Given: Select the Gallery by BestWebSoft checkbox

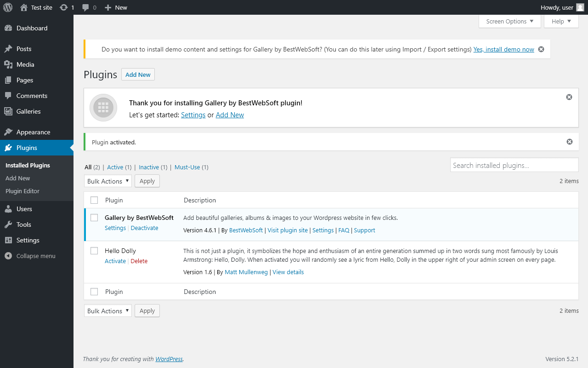Looking at the screenshot, I should 94,218.
